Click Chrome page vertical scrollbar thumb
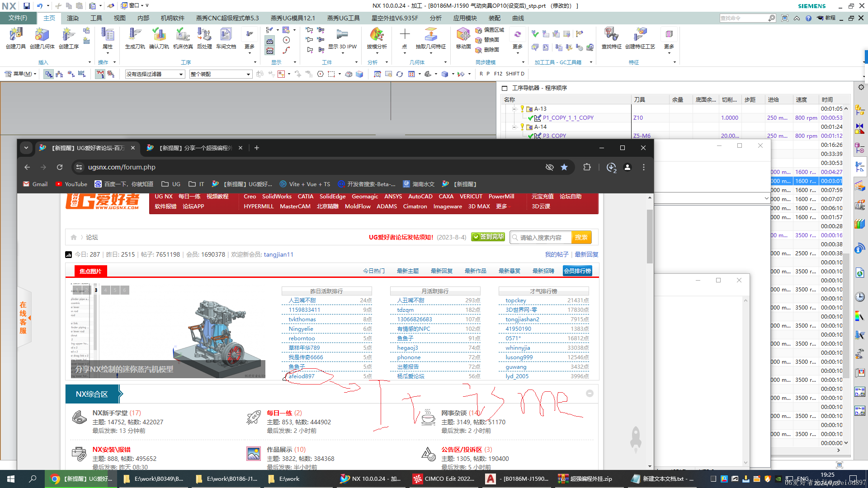868x488 pixels. [650, 236]
